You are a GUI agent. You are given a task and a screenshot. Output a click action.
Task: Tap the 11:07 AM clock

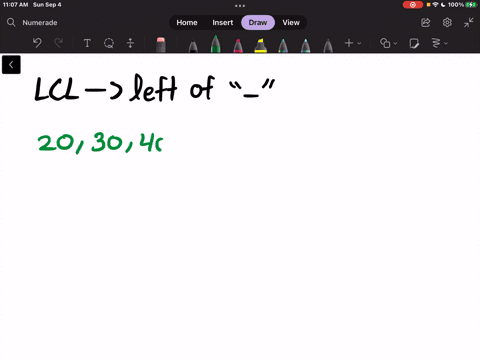click(x=15, y=5)
